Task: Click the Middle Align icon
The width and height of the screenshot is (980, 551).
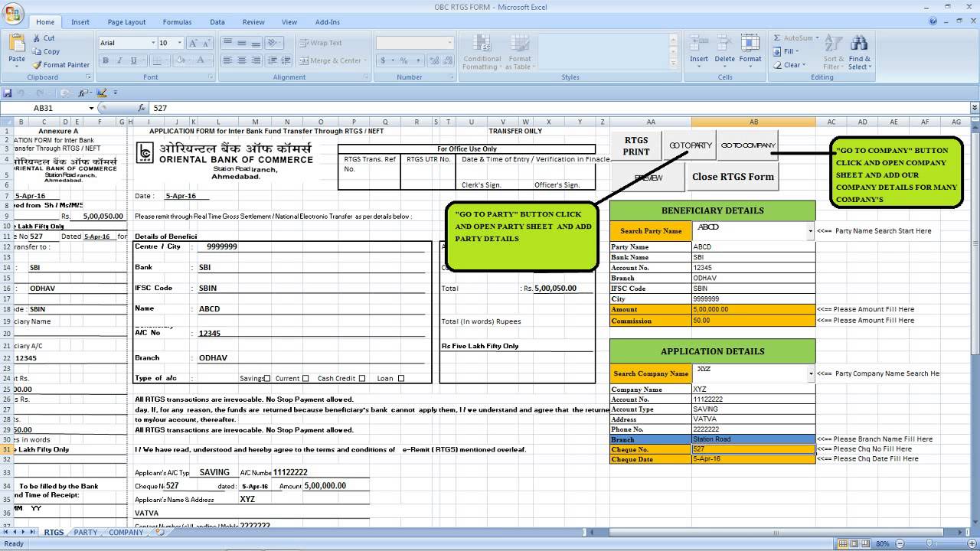Action: 242,43
